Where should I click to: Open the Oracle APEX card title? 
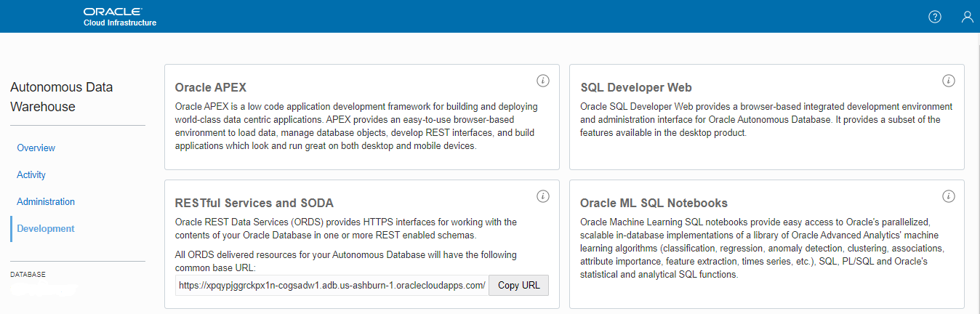[211, 87]
